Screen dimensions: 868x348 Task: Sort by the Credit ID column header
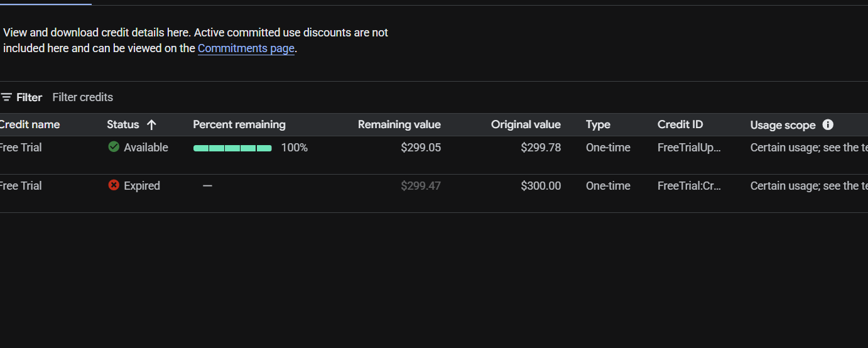pyautogui.click(x=680, y=124)
